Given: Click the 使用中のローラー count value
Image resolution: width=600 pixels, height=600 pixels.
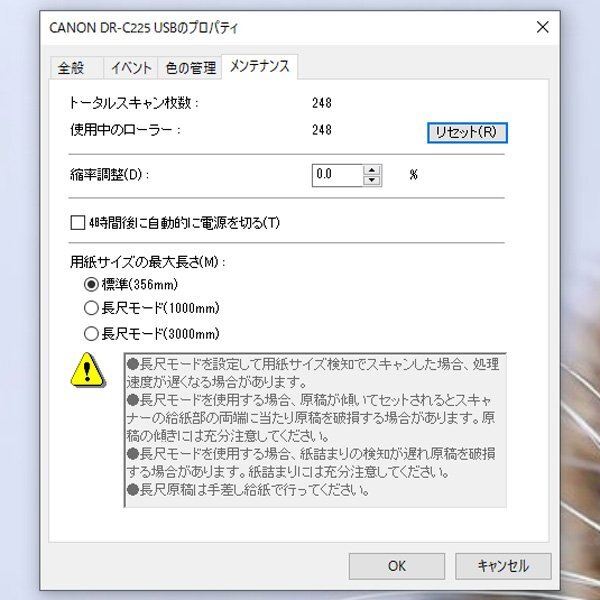Looking at the screenshot, I should [x=322, y=130].
